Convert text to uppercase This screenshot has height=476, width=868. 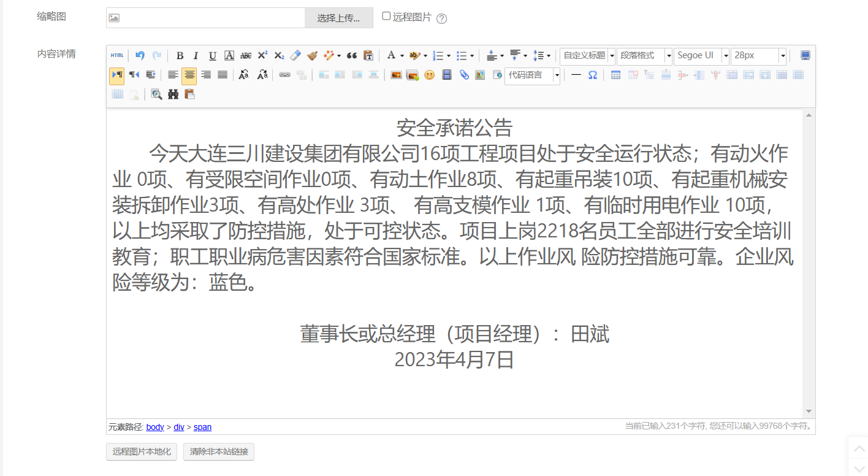tap(244, 75)
